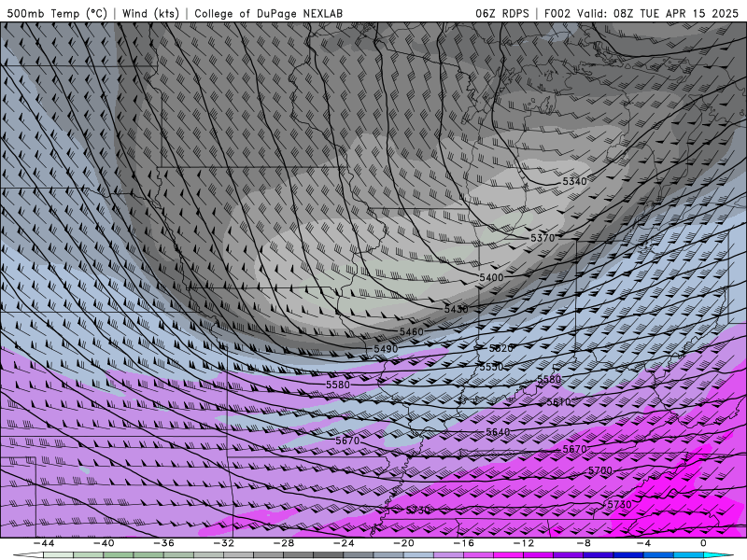Click the 5700 height contour label

(x=599, y=470)
